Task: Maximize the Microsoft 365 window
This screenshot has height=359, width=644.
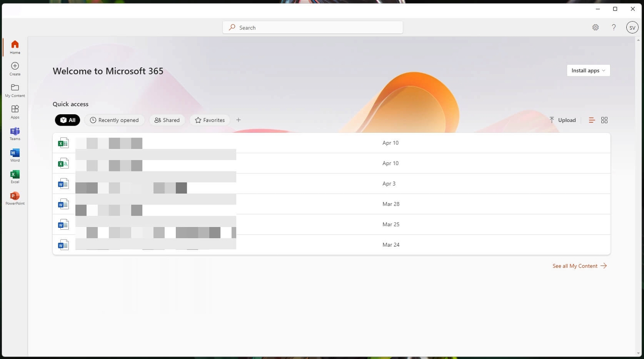Action: click(615, 9)
